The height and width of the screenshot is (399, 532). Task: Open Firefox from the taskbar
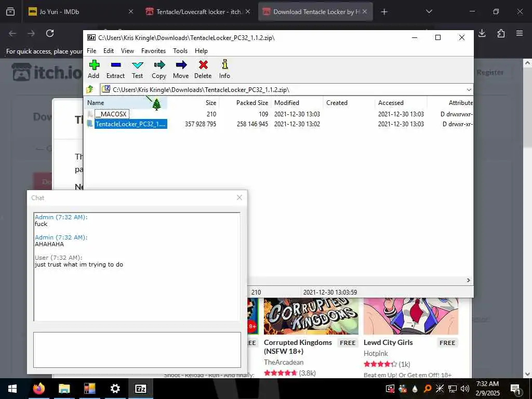(39, 389)
